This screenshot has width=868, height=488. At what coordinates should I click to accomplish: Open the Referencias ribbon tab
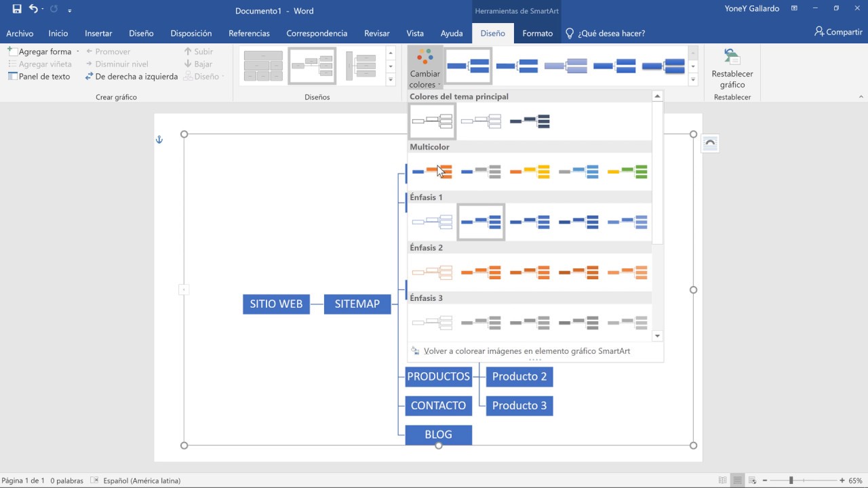click(x=249, y=33)
